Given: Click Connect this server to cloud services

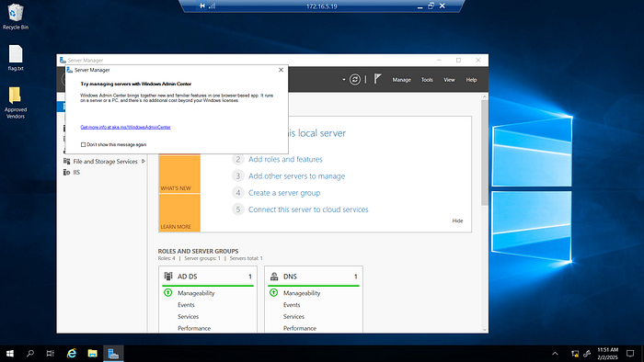Looking at the screenshot, I should click(308, 209).
